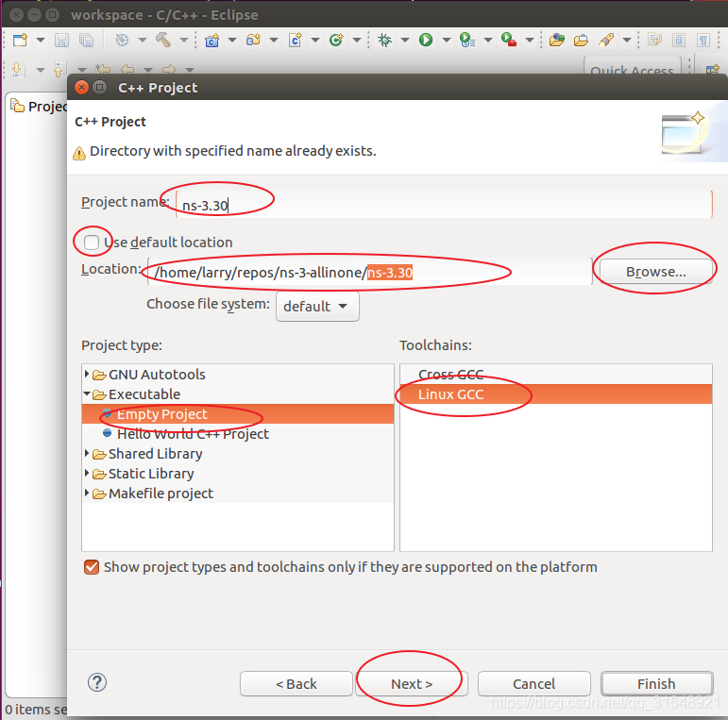Expand the Makefile project type
The width and height of the screenshot is (728, 720).
(x=87, y=493)
